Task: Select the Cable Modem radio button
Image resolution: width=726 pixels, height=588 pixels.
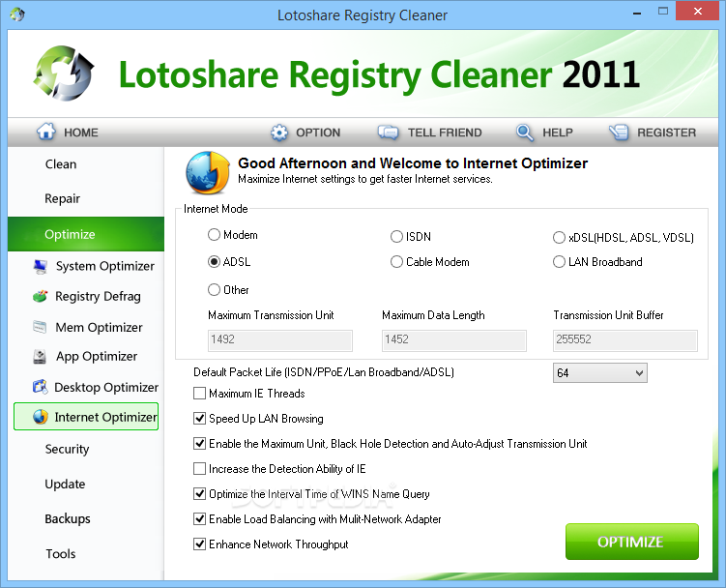Action: click(396, 262)
